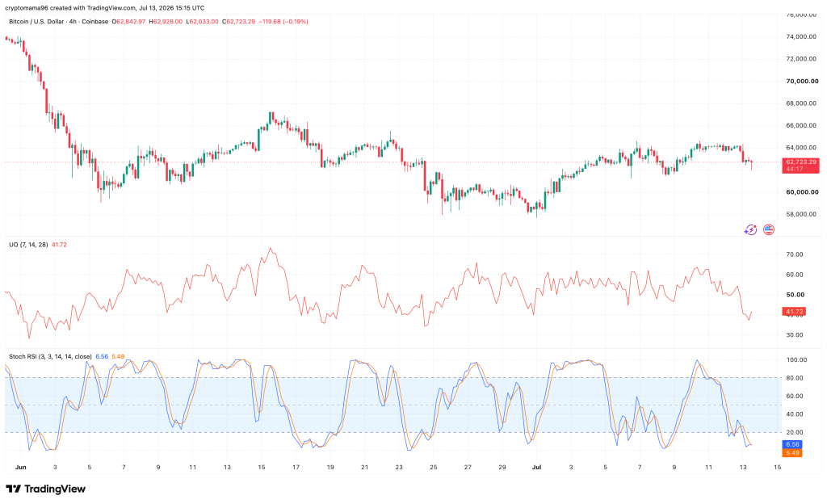Click the low value L62,033.00
Image resolution: width=827 pixels, height=504 pixels.
coord(202,22)
